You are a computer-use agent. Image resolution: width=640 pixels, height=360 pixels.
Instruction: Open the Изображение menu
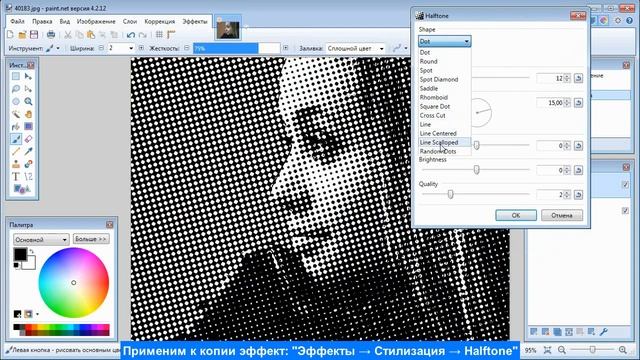(96, 21)
